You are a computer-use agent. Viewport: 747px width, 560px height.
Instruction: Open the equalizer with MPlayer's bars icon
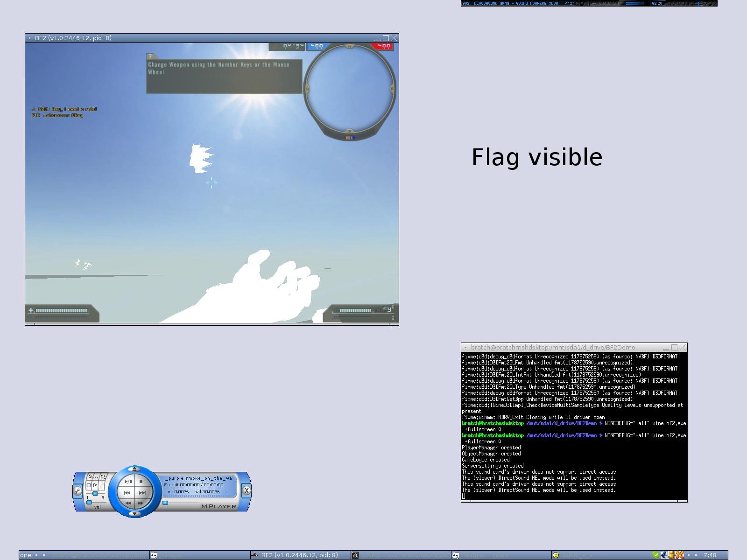(102, 486)
